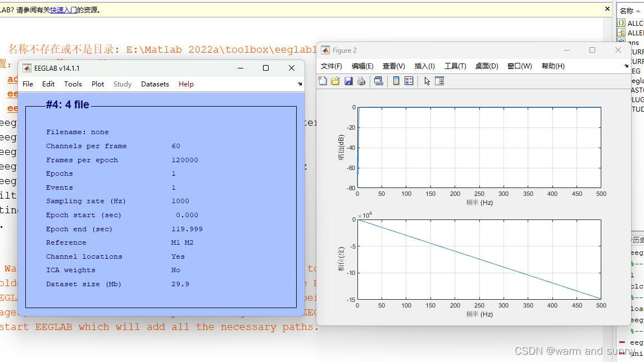
Task: Open 窗口(W) menu in Figure 2
Action: pos(520,66)
